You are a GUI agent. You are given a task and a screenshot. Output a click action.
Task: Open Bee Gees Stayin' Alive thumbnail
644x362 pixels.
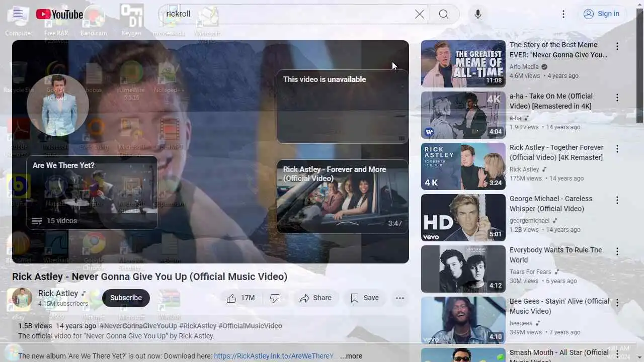coord(463,320)
